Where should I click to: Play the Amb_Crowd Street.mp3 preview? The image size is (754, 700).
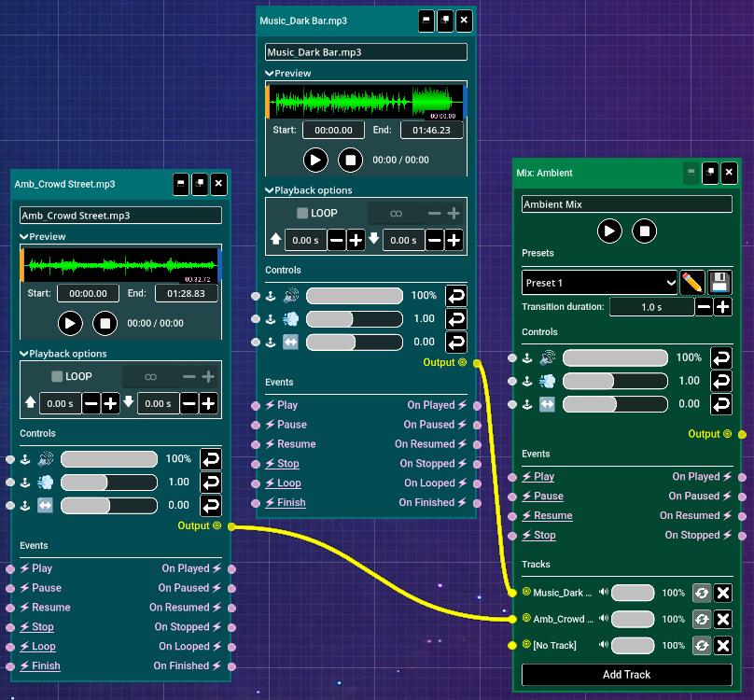[70, 323]
